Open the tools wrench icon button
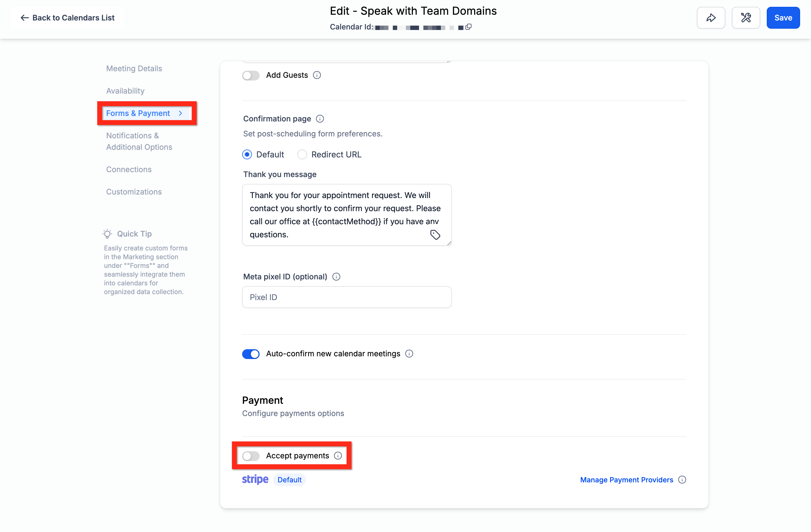Viewport: 811px width, 532px height. pyautogui.click(x=746, y=18)
